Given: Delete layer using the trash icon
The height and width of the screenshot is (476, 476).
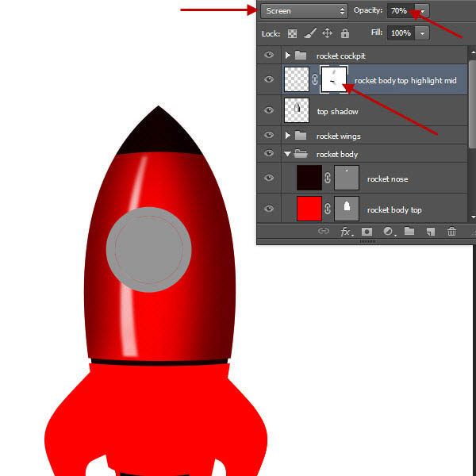Looking at the screenshot, I should point(451,232).
